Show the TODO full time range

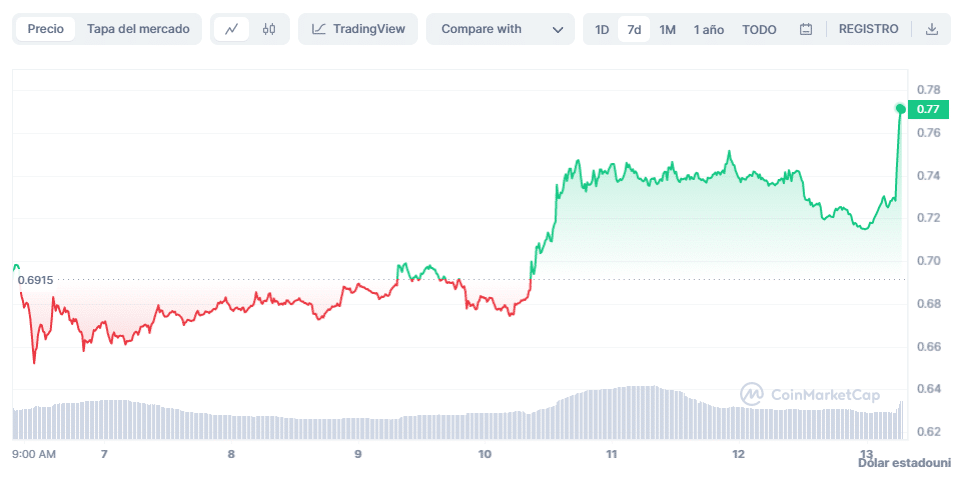[x=759, y=29]
